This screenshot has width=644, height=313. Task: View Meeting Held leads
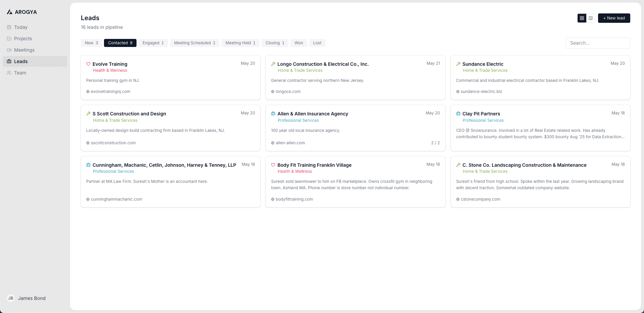[x=240, y=43]
